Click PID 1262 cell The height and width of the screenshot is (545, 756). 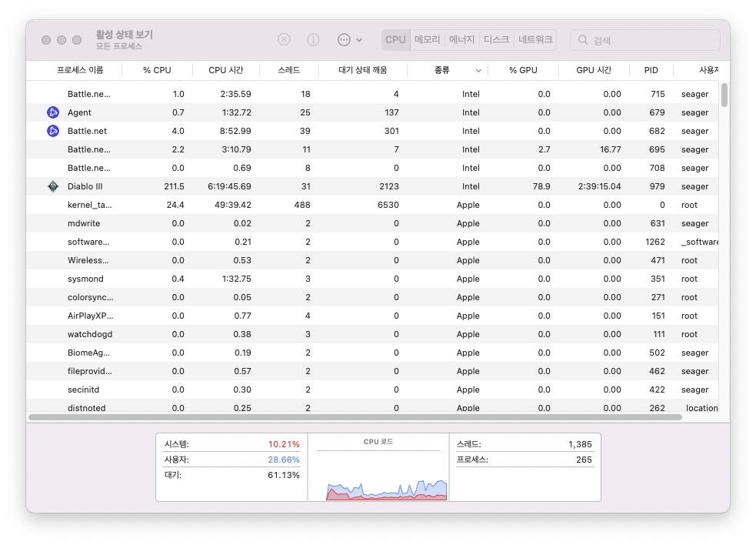[655, 242]
